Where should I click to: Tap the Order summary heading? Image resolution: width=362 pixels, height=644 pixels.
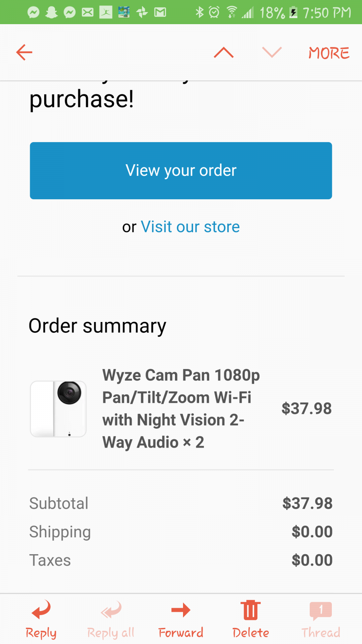pyautogui.click(x=97, y=326)
